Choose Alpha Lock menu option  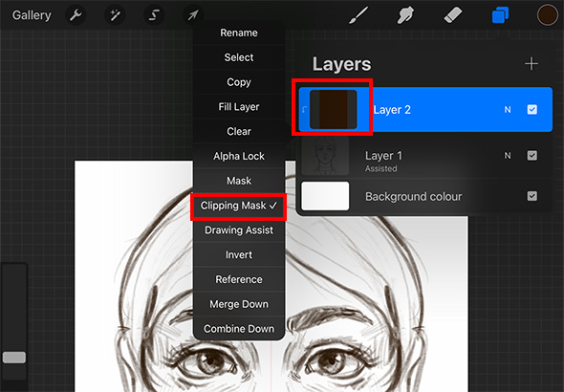click(239, 156)
